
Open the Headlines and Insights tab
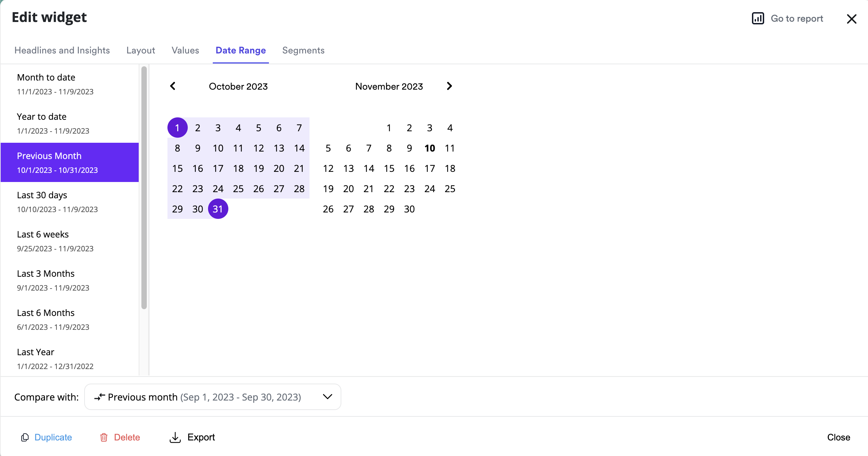[x=62, y=50]
